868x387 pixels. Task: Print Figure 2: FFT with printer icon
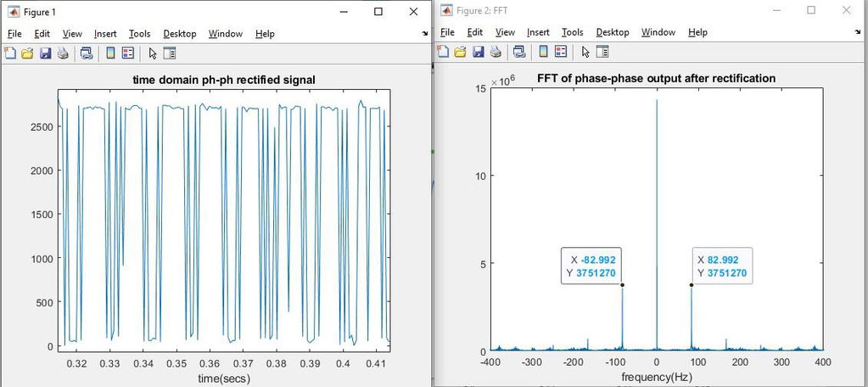496,52
